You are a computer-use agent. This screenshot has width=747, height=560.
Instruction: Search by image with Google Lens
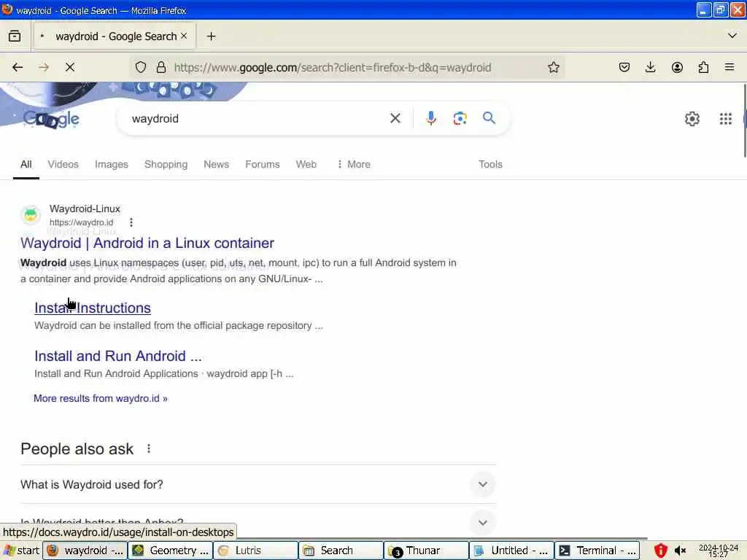point(460,118)
